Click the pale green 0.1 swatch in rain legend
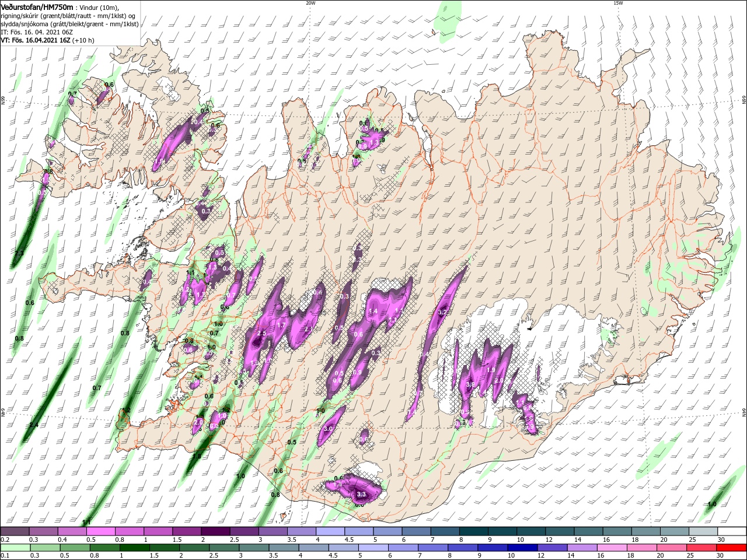Image resolution: width=747 pixels, height=560 pixels. 15,548
